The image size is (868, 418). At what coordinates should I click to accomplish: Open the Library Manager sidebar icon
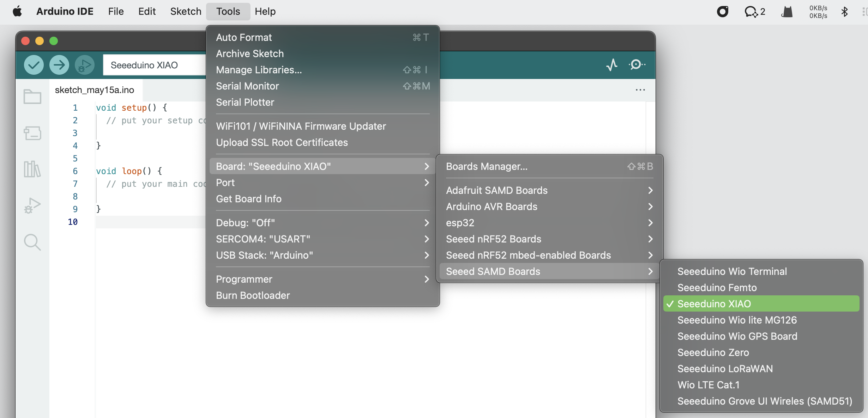click(32, 169)
